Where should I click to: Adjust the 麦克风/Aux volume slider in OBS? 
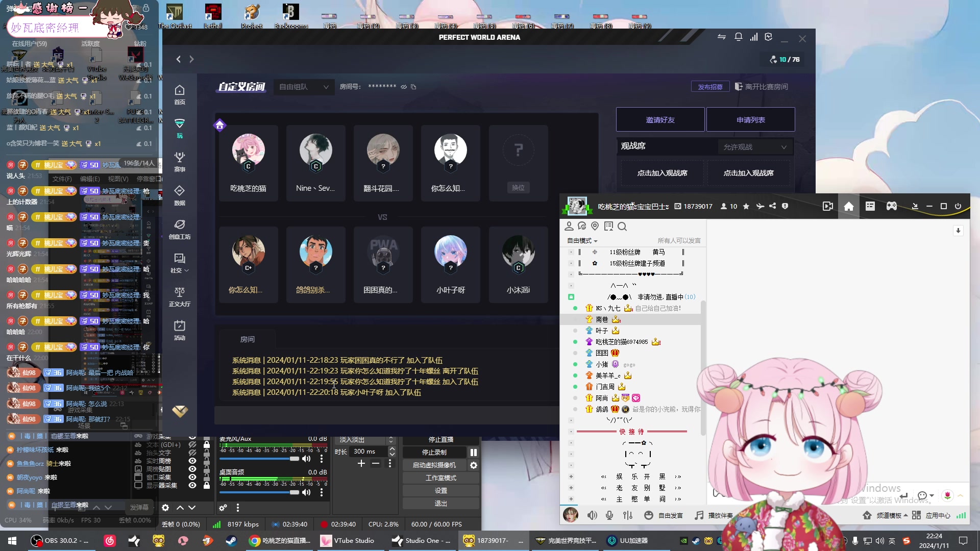259,459
